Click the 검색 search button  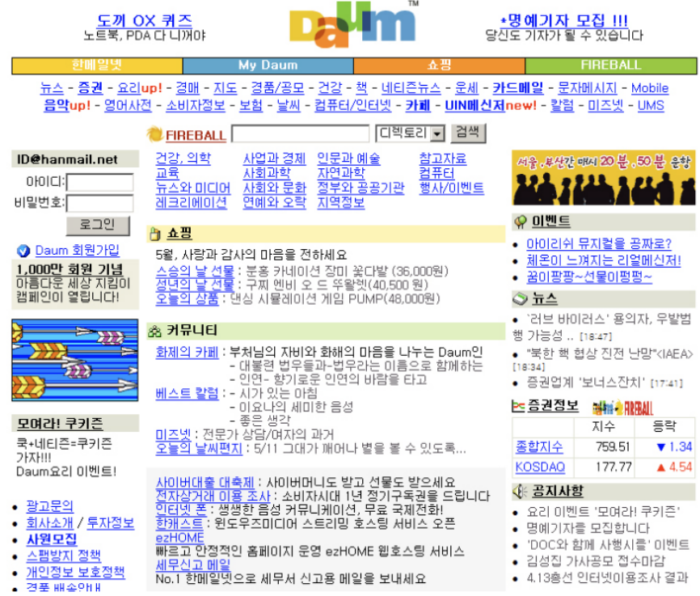click(x=468, y=133)
